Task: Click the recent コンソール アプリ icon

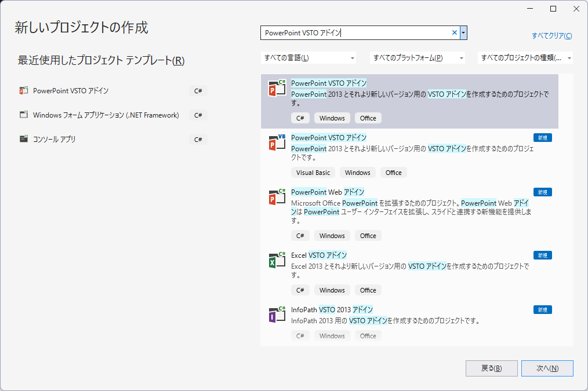Action: pos(24,139)
